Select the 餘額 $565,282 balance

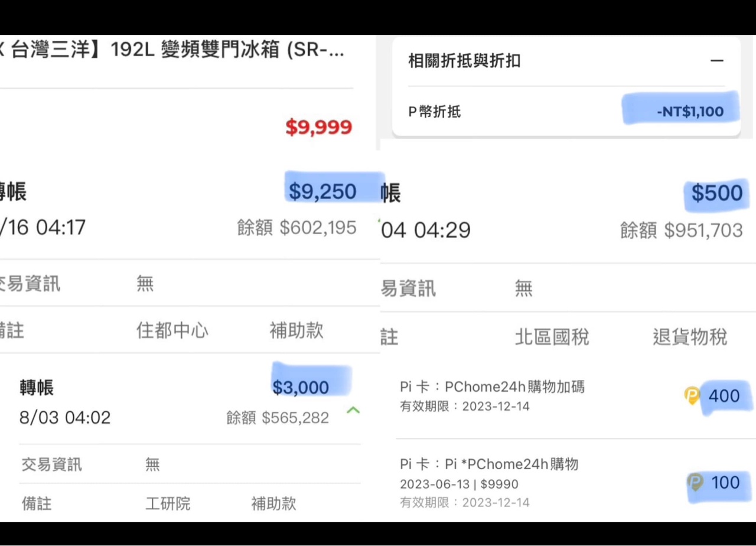tap(278, 418)
